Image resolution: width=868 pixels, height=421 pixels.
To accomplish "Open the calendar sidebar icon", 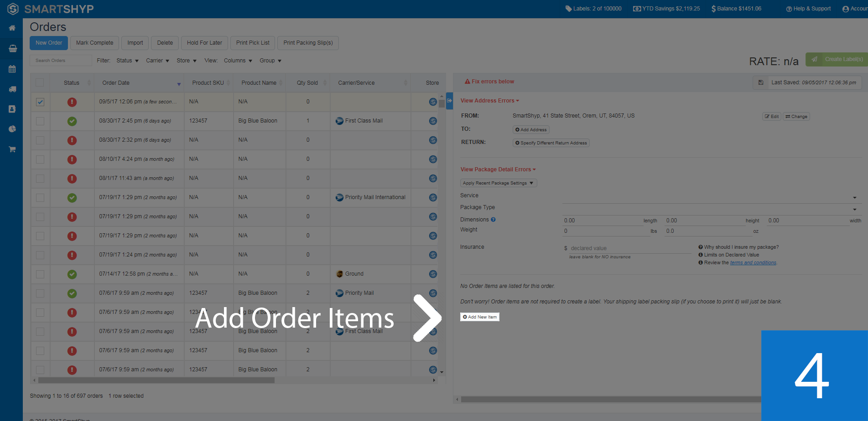I will pyautogui.click(x=12, y=69).
